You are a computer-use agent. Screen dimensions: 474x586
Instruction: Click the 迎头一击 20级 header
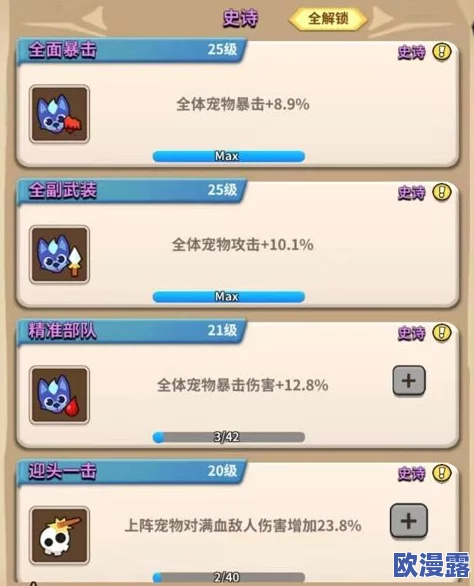[132, 471]
